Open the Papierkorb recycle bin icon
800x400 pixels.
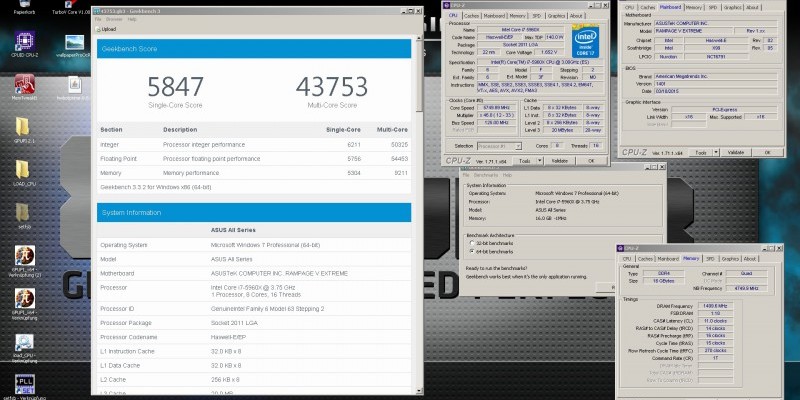click(x=24, y=7)
